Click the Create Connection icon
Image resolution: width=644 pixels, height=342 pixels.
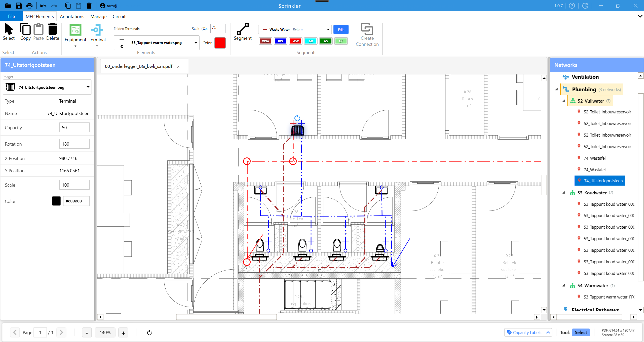pos(367,29)
